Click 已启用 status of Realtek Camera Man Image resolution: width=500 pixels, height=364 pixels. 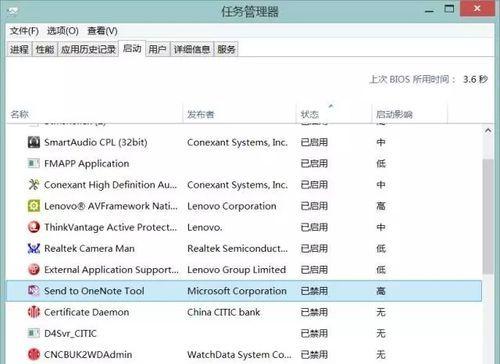(314, 249)
